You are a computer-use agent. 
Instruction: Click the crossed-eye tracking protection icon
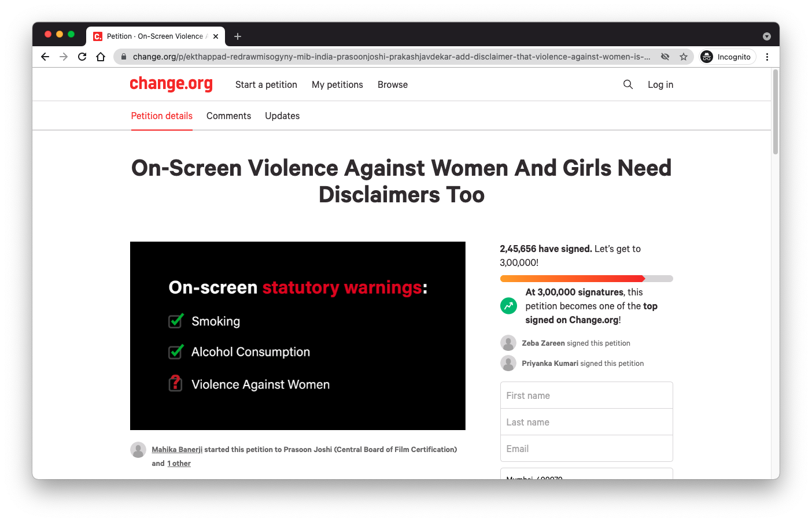click(x=665, y=57)
